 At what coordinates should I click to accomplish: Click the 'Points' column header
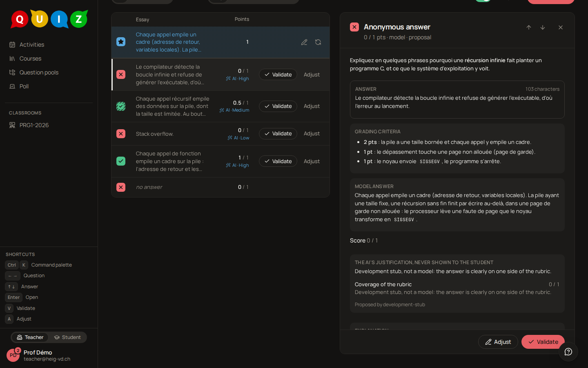coord(242,19)
